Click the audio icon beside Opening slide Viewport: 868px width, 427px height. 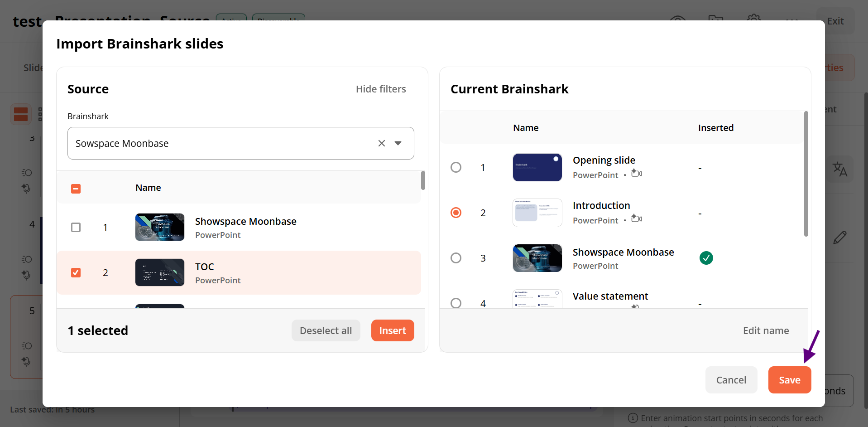point(637,173)
